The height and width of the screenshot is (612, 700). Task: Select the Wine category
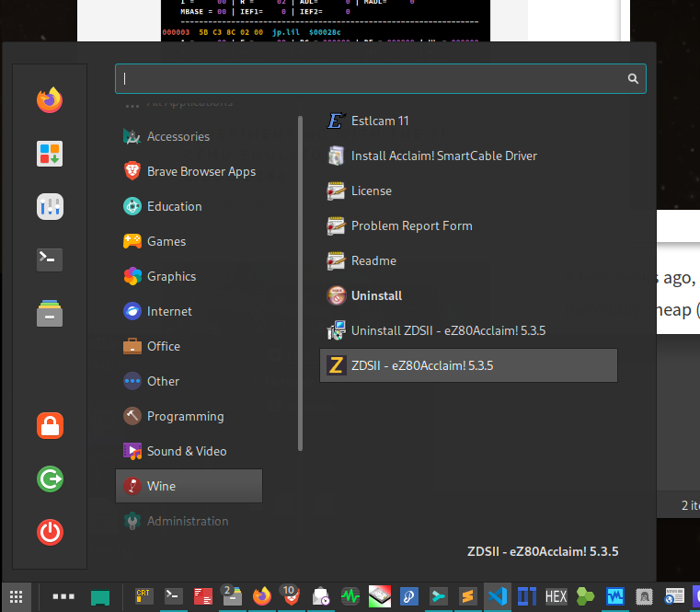[x=189, y=486]
